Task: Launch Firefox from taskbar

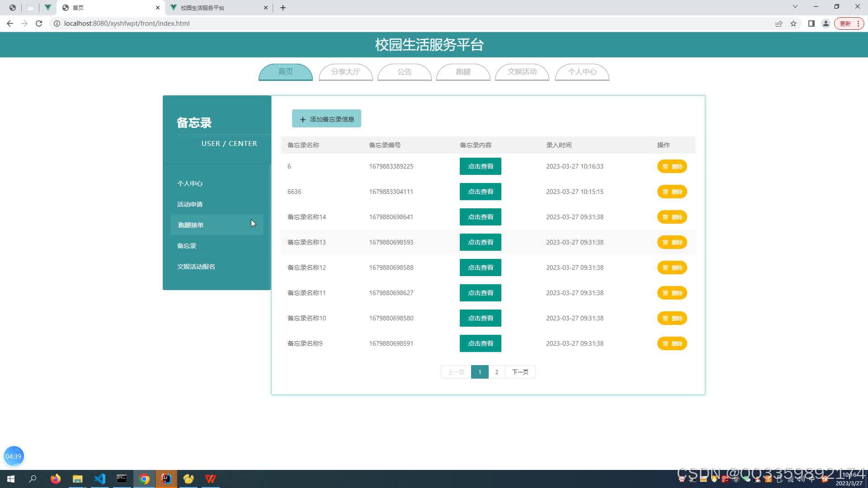Action: pos(56,479)
